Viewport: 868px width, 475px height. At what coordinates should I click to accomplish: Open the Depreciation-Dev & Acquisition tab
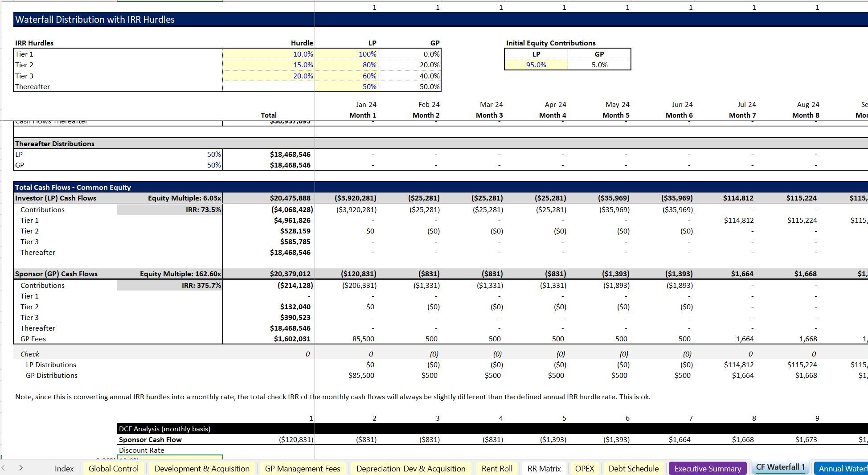(411, 468)
